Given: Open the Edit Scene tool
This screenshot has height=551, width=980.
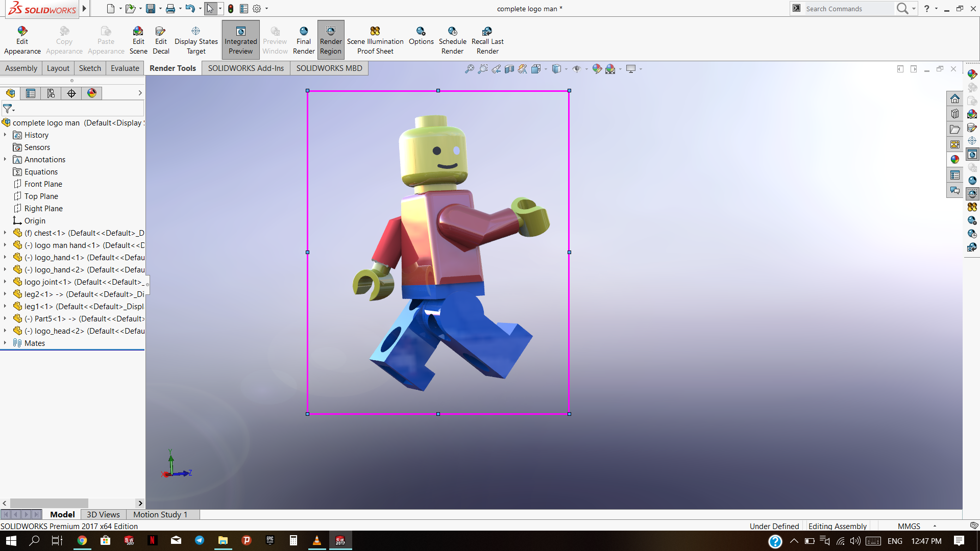Looking at the screenshot, I should click(x=138, y=32).
